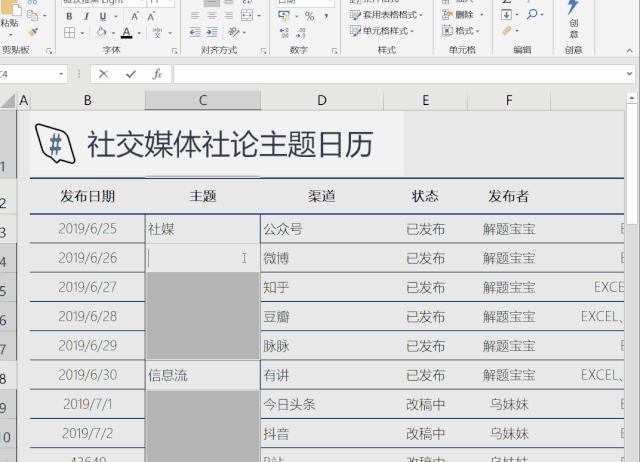Viewport: 640px width, 462px height.
Task: Open 单元格样式 dropdown
Action: click(x=382, y=31)
